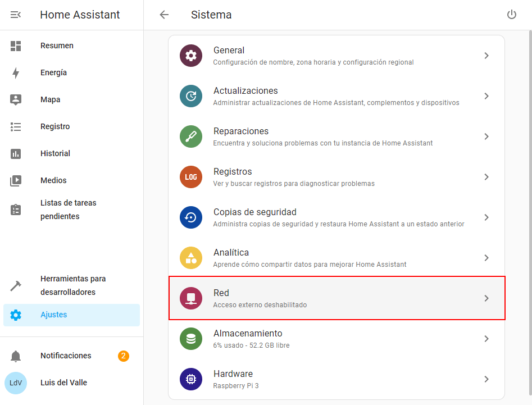This screenshot has height=405, width=532.
Task: Click the vertical scrollbar on right edge
Action: click(x=530, y=213)
